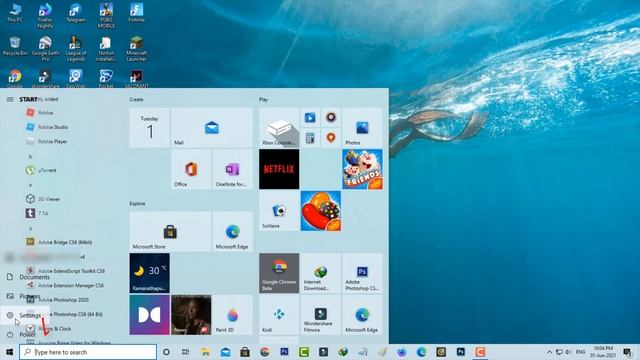Open the Mail tile

click(212, 127)
